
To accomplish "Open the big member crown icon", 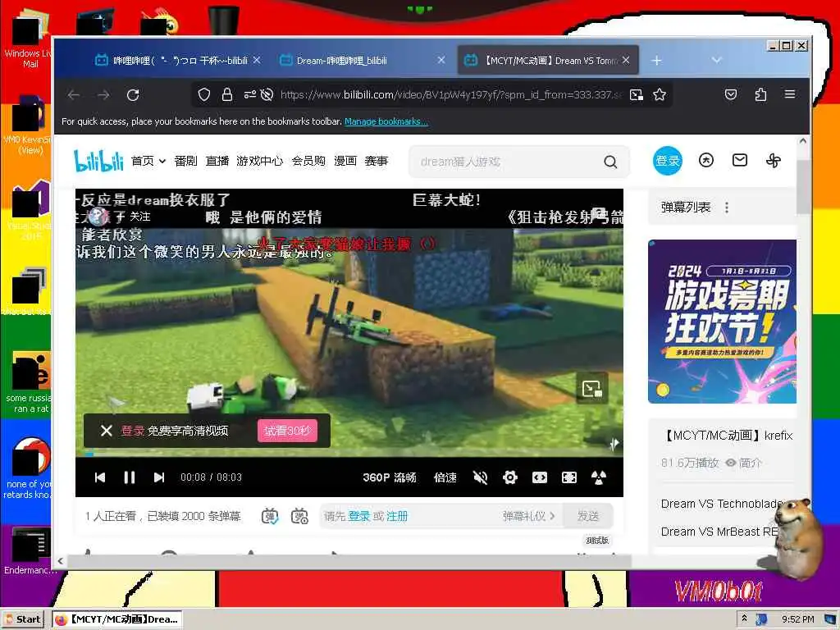I will [x=706, y=160].
